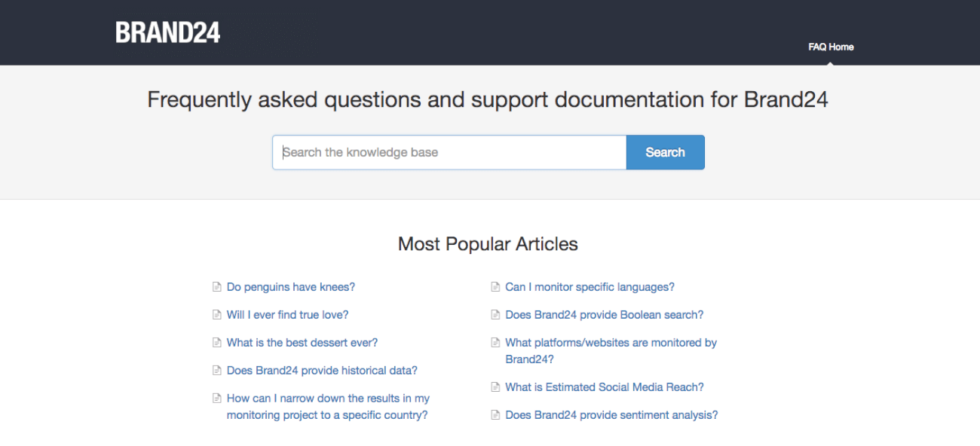The width and height of the screenshot is (980, 446).
Task: Click document icon beside "Can I monitor specific languages?"
Action: 495,287
